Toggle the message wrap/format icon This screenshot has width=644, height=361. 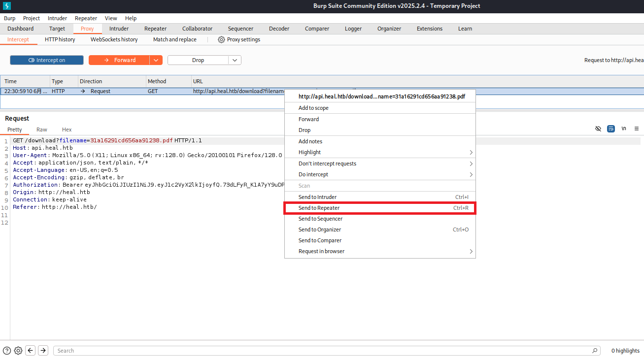[611, 129]
